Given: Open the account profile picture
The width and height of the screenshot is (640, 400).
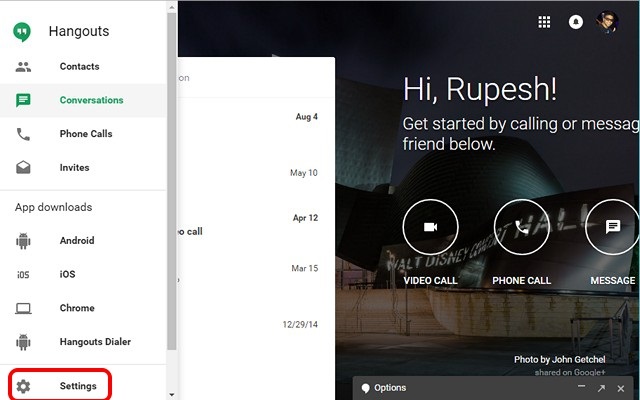Looking at the screenshot, I should [x=607, y=22].
